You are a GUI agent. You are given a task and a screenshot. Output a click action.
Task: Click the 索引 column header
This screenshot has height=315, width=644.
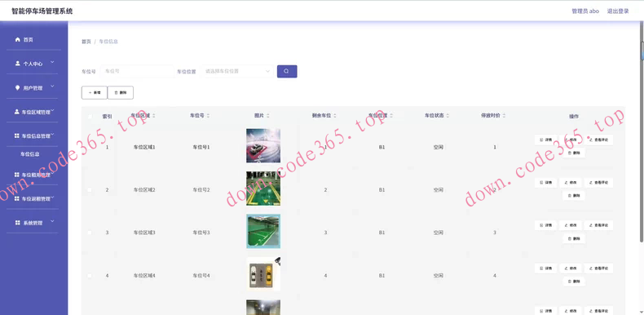(107, 117)
